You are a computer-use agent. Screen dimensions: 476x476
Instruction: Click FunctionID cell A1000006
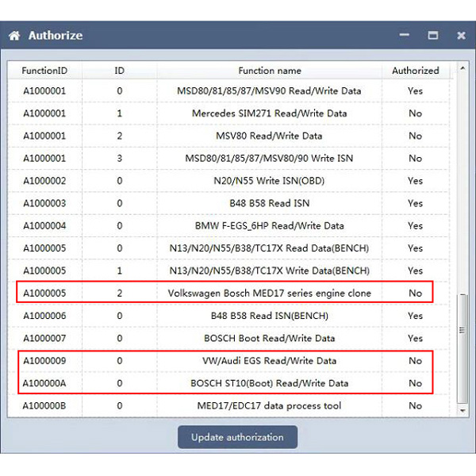point(44,316)
